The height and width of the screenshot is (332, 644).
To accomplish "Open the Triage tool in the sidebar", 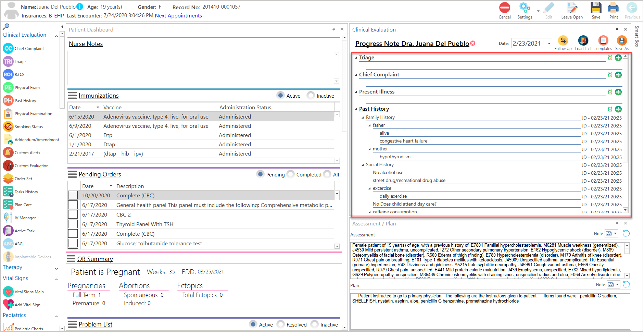I will pos(8,61).
